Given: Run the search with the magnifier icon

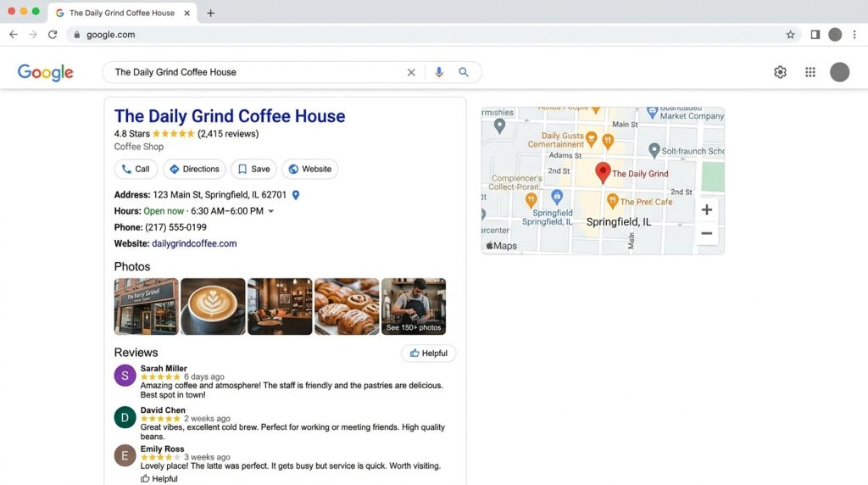Looking at the screenshot, I should [x=464, y=72].
